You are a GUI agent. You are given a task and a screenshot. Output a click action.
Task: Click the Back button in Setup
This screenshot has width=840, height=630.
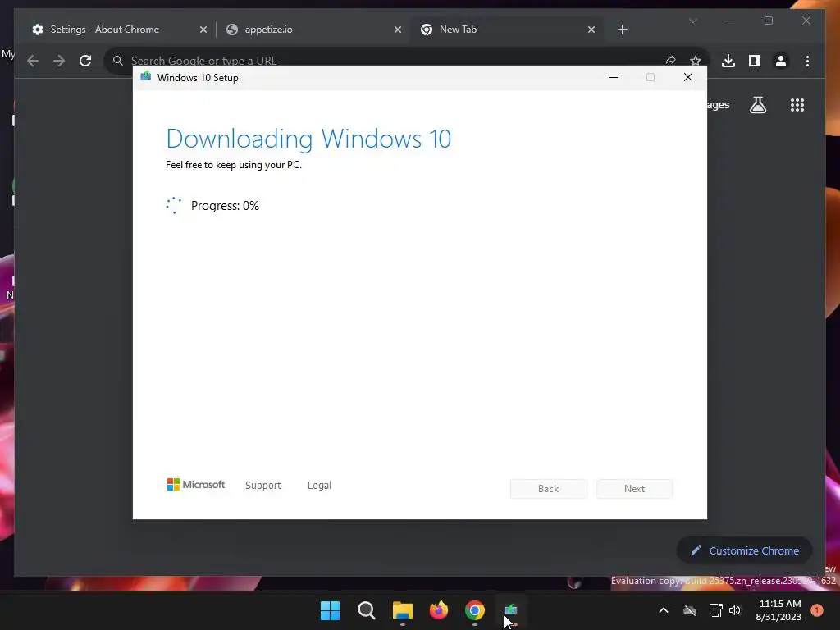tap(548, 489)
